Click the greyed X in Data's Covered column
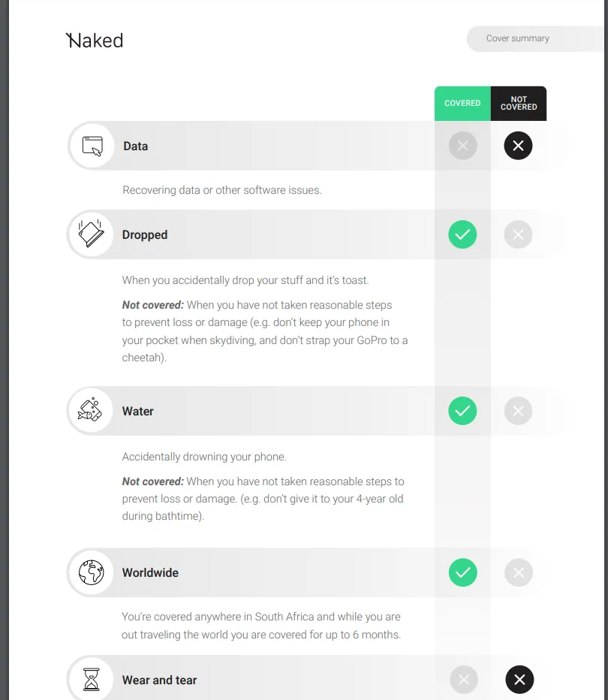The height and width of the screenshot is (700, 608). click(462, 146)
